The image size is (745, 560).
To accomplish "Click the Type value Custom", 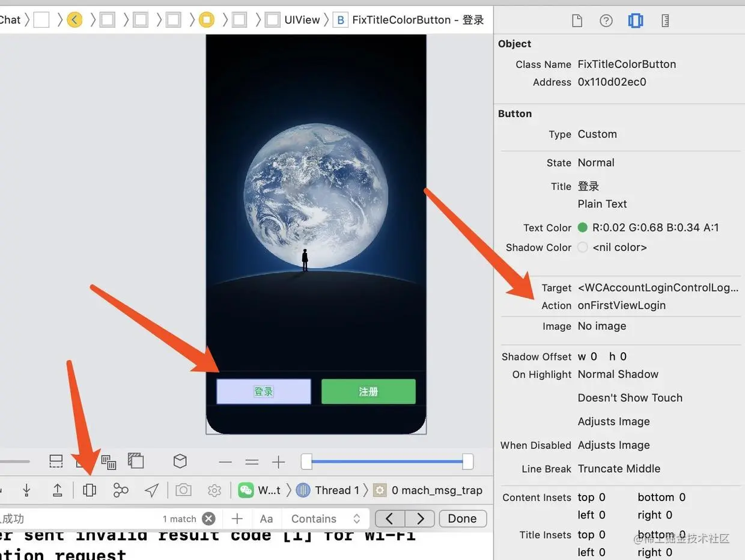I will [597, 134].
